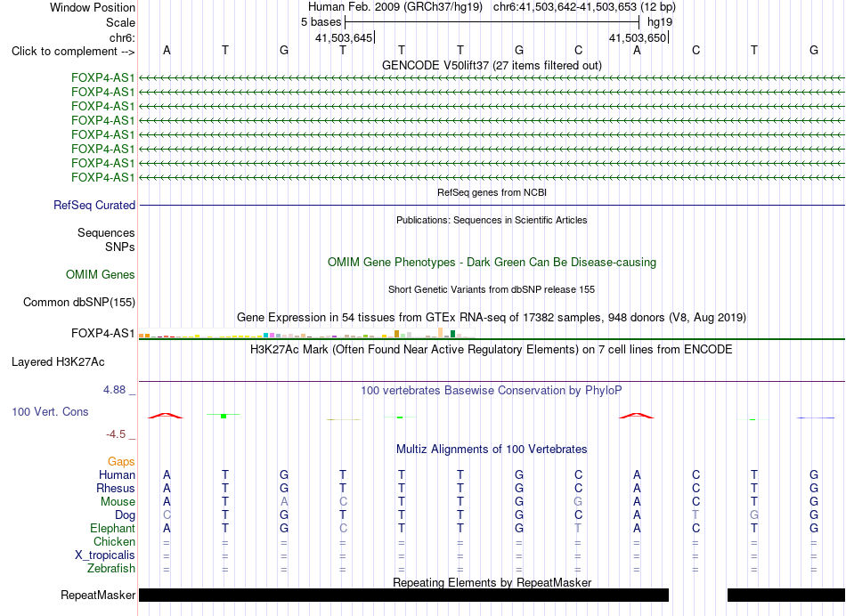Open GENCODE V50lift37 (27 items filtered out) title
The image size is (846, 616).
pyautogui.click(x=492, y=65)
